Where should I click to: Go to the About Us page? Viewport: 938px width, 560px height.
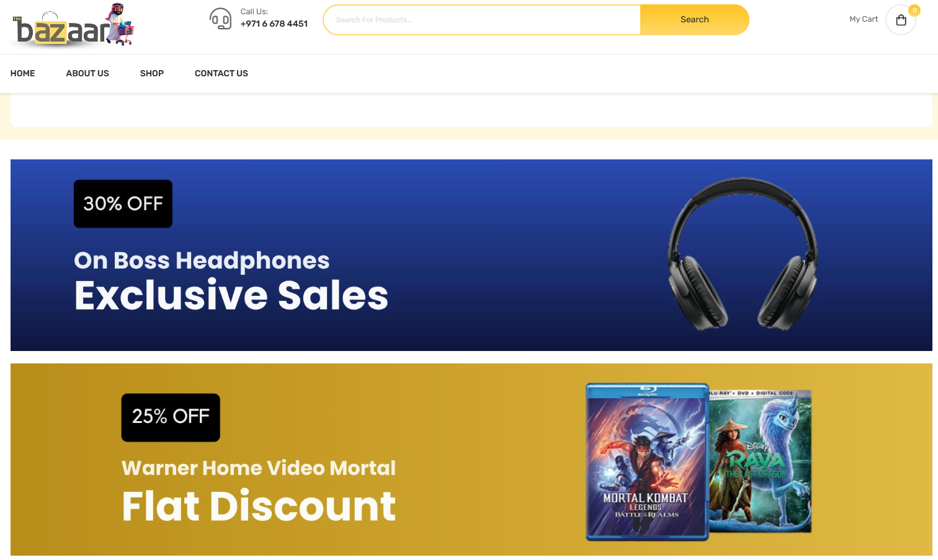point(87,73)
